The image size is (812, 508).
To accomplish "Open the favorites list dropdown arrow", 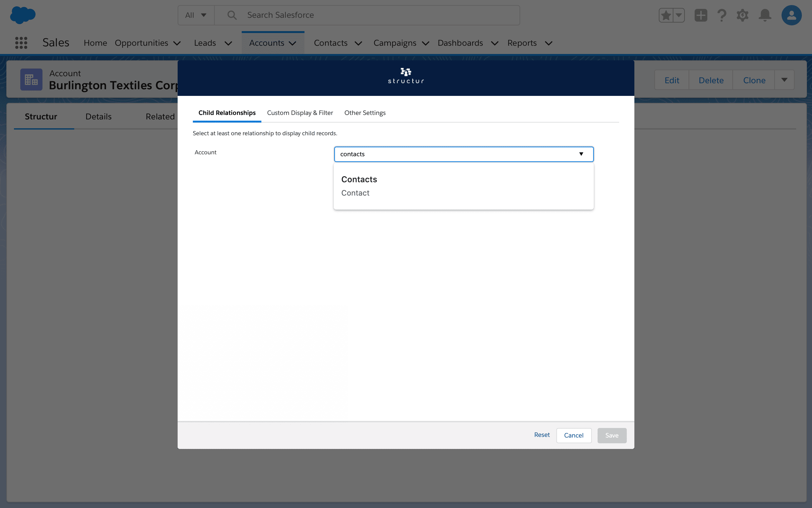I will [x=678, y=15].
